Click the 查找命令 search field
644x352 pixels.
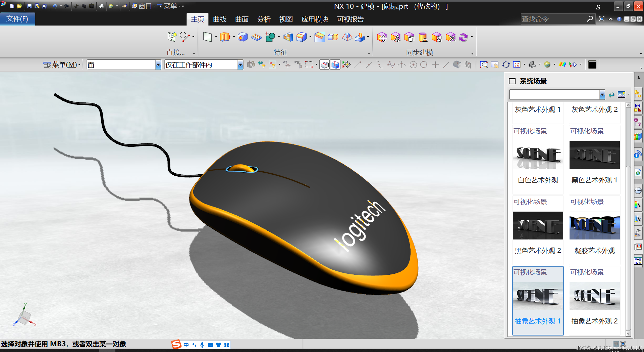pyautogui.click(x=553, y=19)
